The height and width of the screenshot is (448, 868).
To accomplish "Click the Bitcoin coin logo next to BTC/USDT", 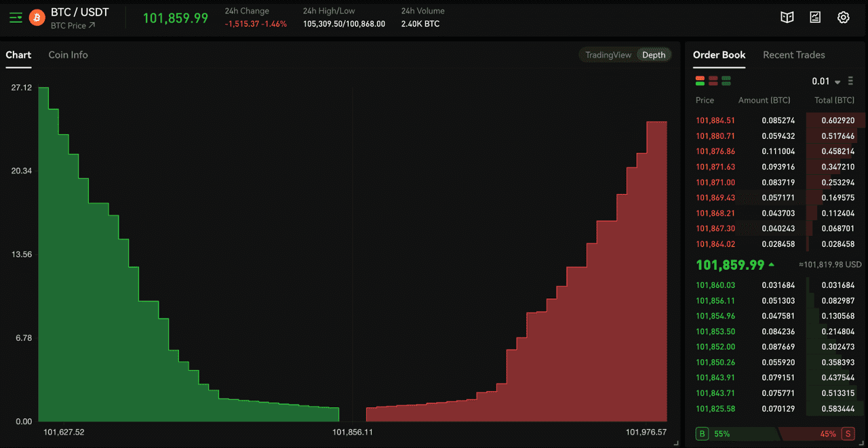I will (37, 17).
